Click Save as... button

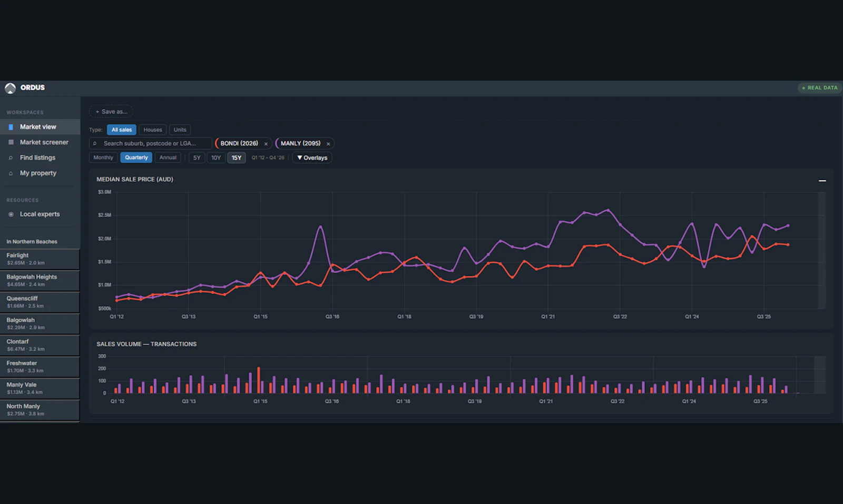click(111, 112)
